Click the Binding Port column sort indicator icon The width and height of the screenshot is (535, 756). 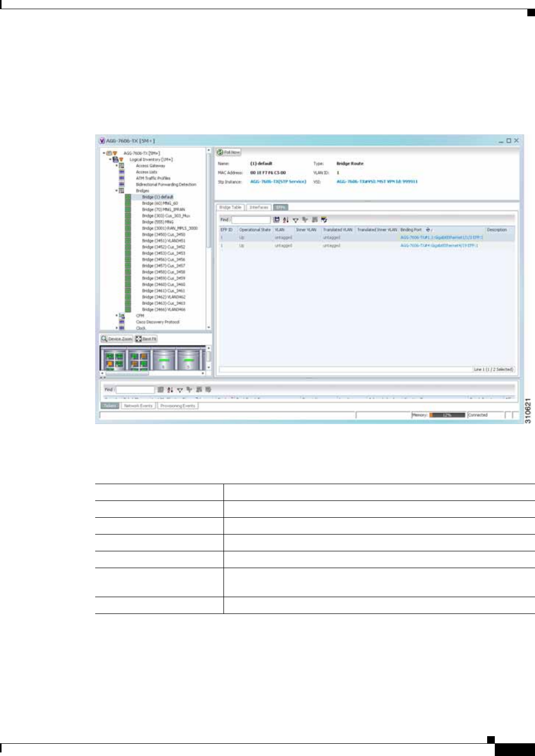pyautogui.click(x=428, y=230)
